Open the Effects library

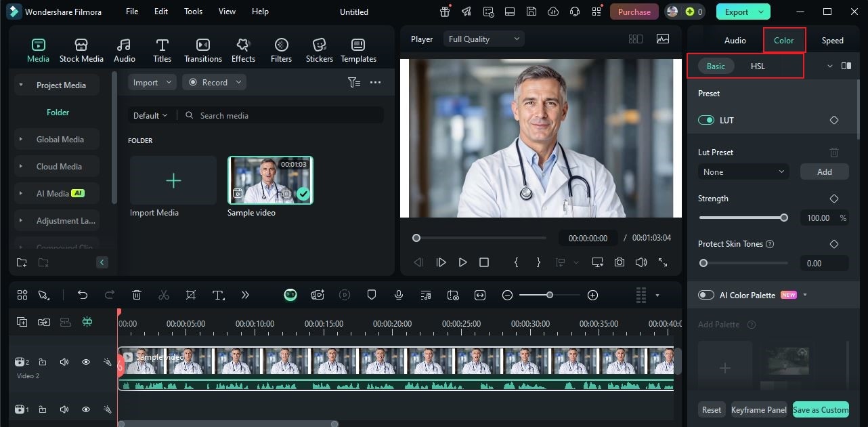(243, 50)
